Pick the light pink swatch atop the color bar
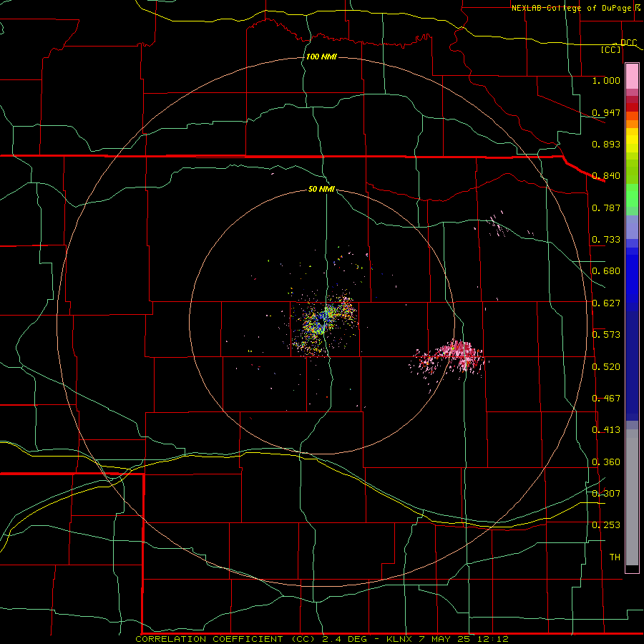Image resolution: width=644 pixels, height=644 pixels. [x=632, y=76]
